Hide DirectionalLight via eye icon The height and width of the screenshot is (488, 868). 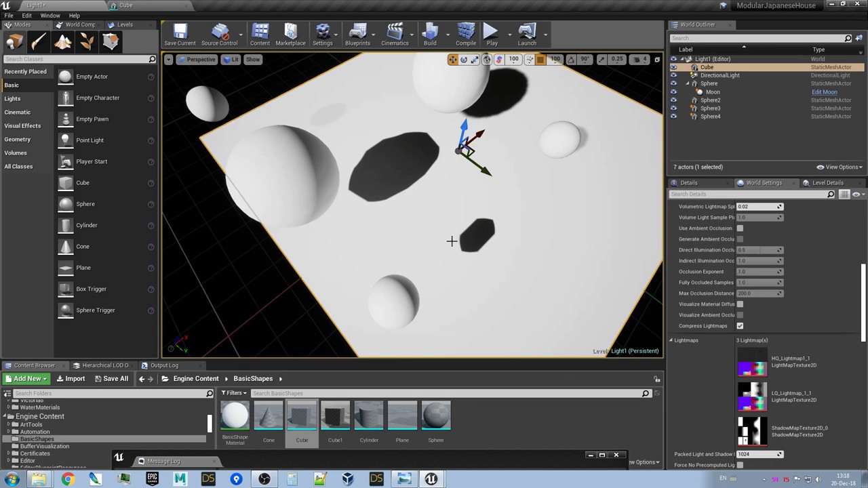(x=673, y=76)
